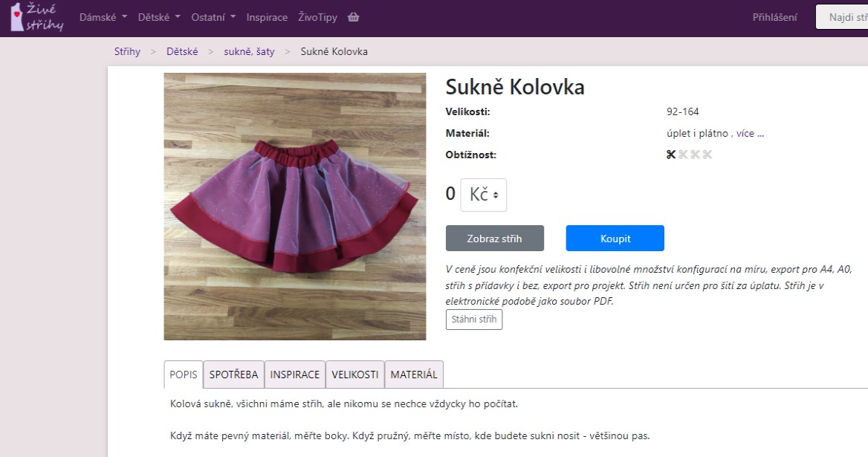Expand the Dámské dropdown menu
Viewport: 868px width, 457px height.
(x=103, y=17)
